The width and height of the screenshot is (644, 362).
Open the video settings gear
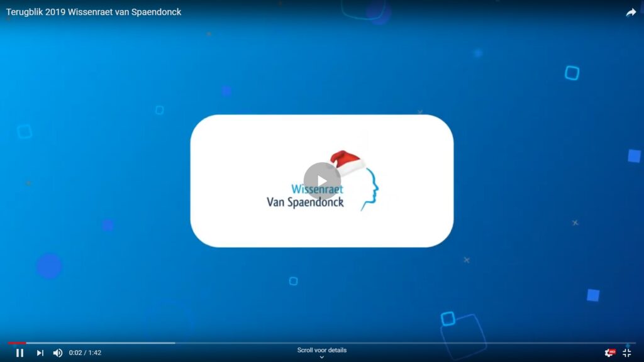click(608, 353)
